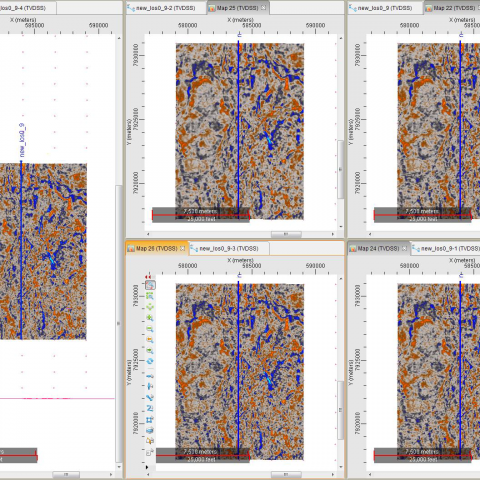Expand more tools with black arrow below toolbar
This screenshot has width=480, height=480.
click(147, 467)
